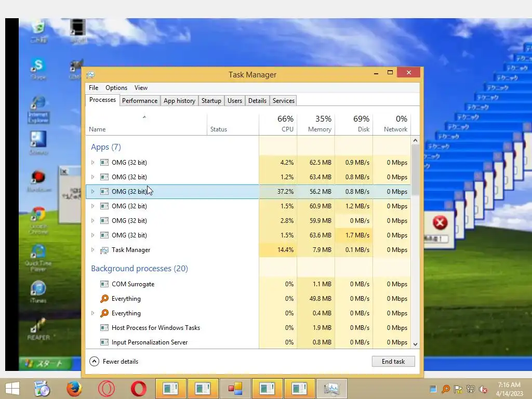
Task: Click the colored squares taskbar icon
Action: tap(235, 389)
